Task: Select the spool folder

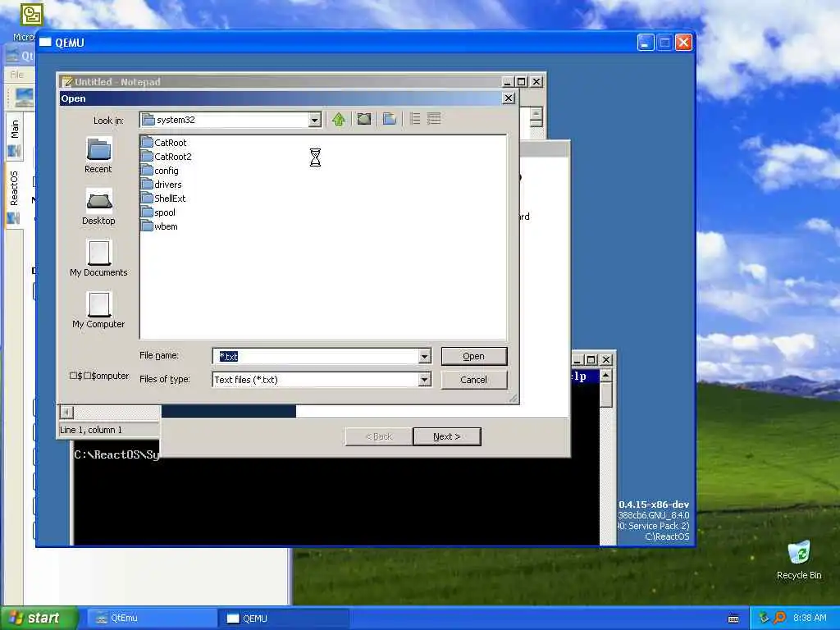Action: (x=158, y=212)
